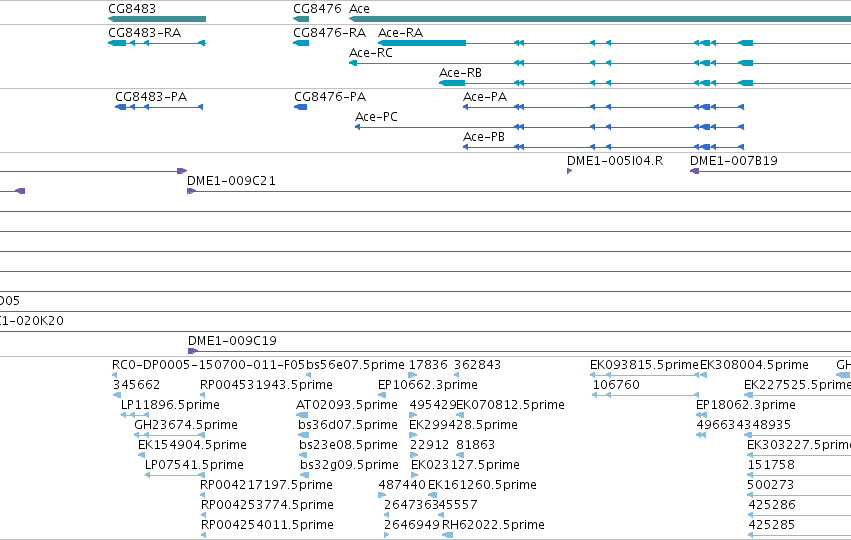Select the Ace-PB protein label
Screen dimensions: 851x540
(484, 137)
